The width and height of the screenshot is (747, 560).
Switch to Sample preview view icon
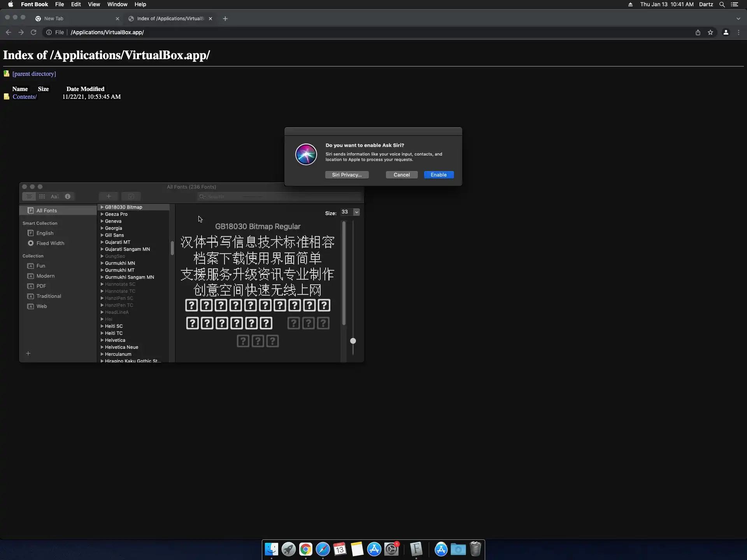point(29,196)
